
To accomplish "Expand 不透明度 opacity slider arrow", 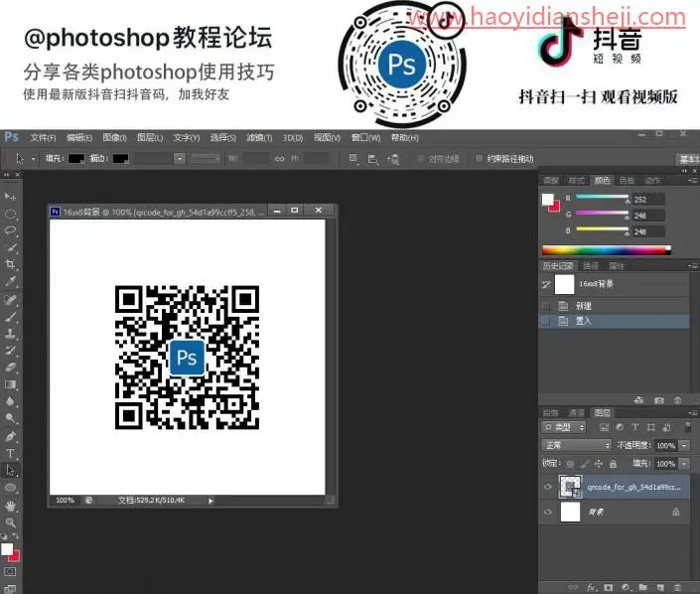I will tap(684, 445).
